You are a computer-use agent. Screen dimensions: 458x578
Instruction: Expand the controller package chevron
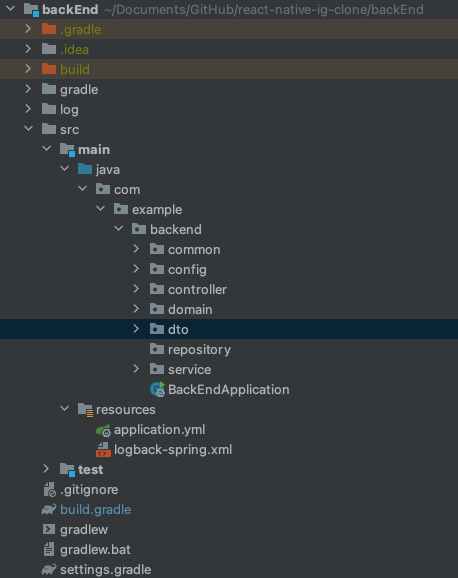(136, 289)
